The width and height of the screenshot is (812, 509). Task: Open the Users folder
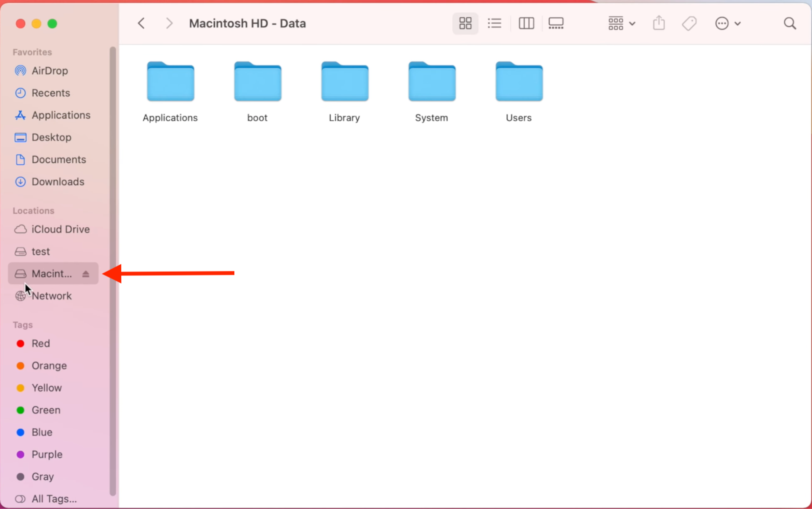coord(519,82)
